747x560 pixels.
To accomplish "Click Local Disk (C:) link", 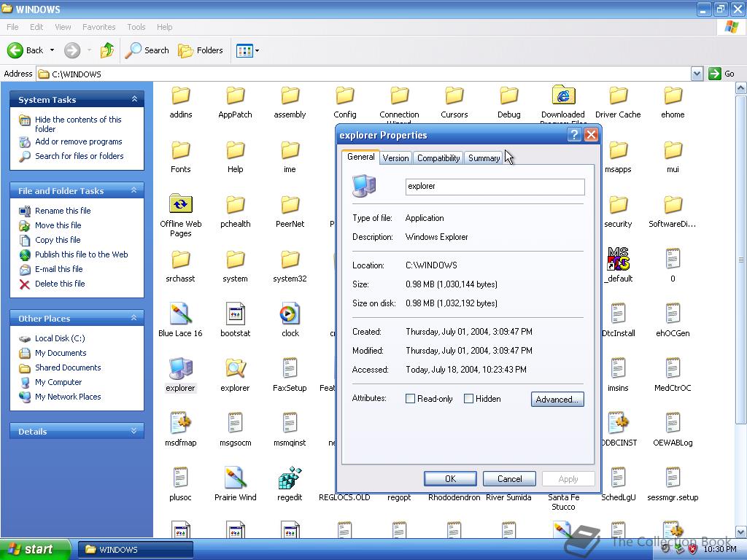I will coord(60,338).
